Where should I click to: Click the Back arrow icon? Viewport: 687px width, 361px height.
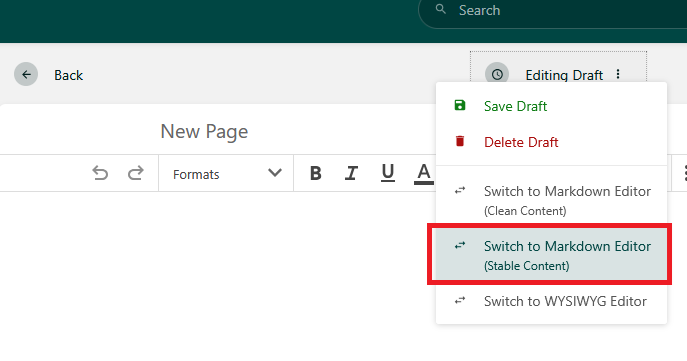(26, 74)
